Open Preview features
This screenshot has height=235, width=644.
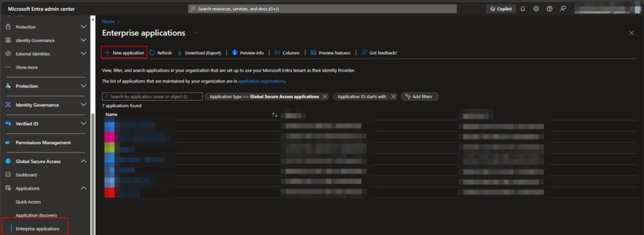click(331, 53)
